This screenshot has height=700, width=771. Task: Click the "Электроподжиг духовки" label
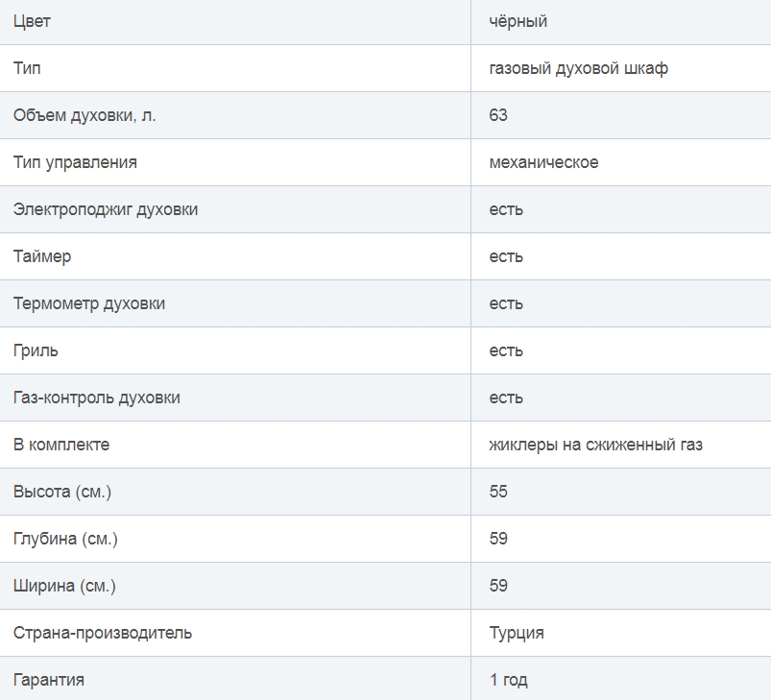tap(106, 209)
